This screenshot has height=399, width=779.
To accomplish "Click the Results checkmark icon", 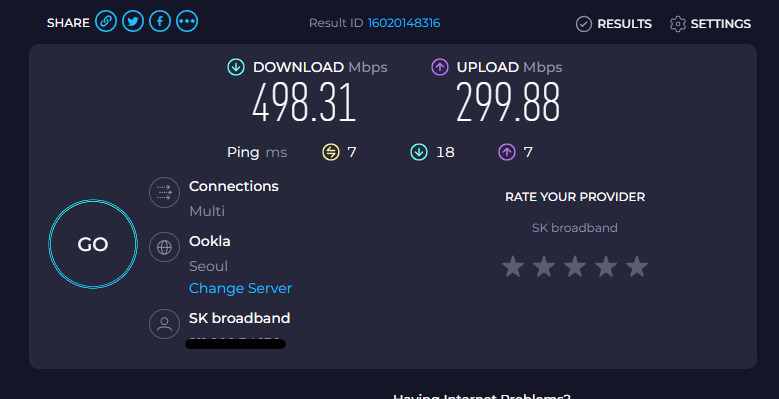I will click(x=584, y=24).
